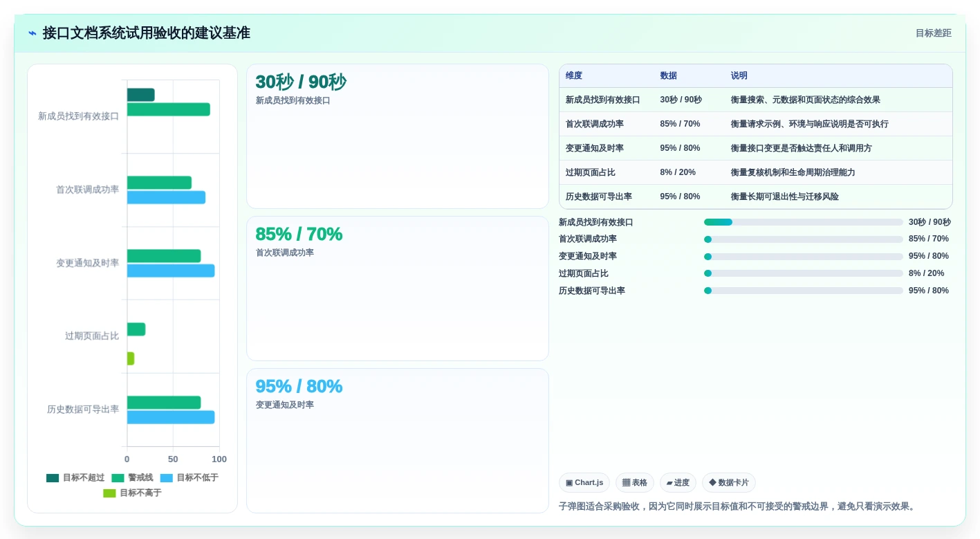This screenshot has height=539, width=980.
Task: Click the 数据 column header
Action: (669, 76)
